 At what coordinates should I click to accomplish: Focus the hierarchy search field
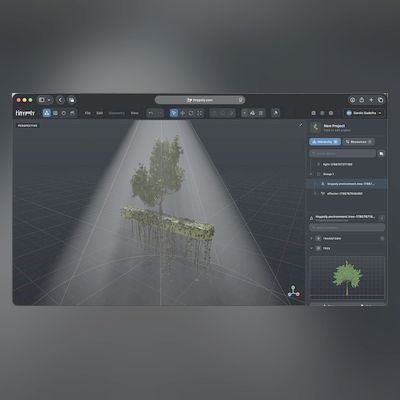(x=342, y=153)
